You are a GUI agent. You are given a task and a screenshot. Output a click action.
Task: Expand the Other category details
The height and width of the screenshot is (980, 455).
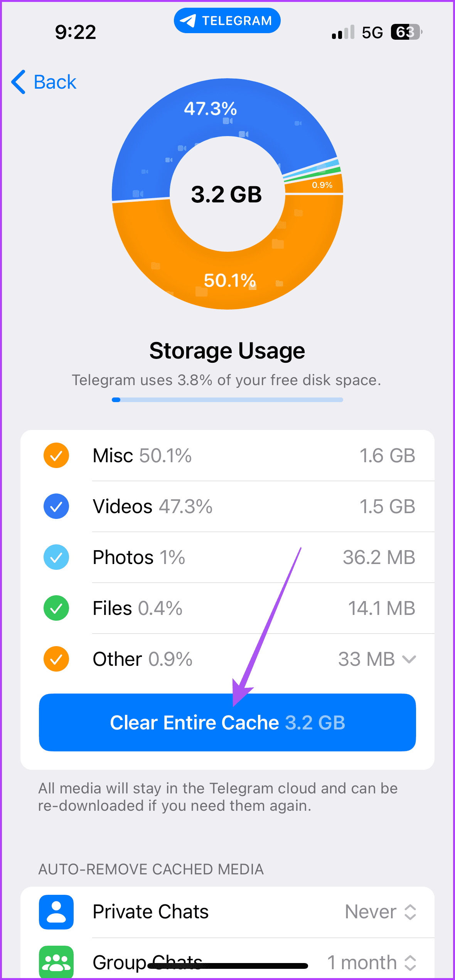point(409,659)
